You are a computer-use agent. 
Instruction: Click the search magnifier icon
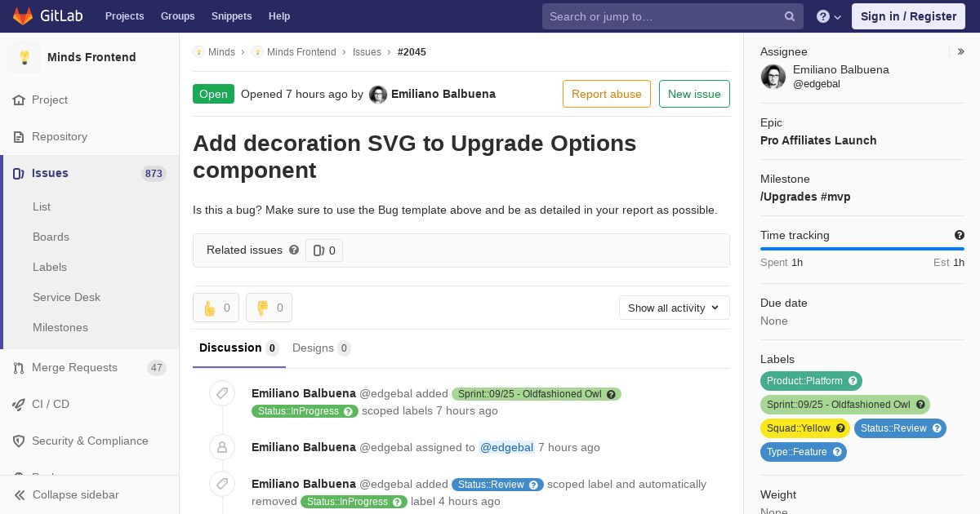(x=790, y=16)
